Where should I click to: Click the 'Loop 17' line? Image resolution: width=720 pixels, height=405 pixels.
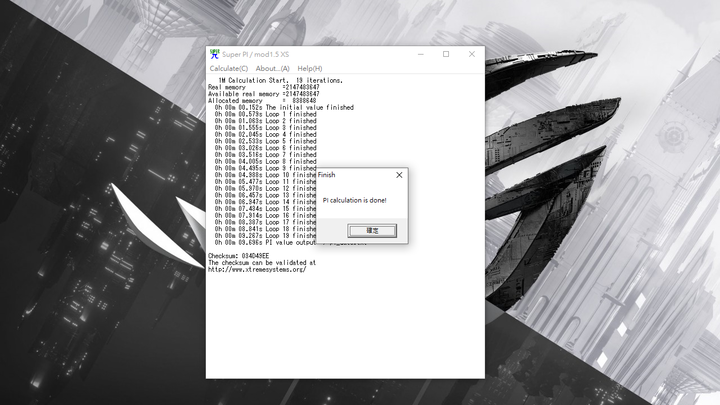point(265,222)
